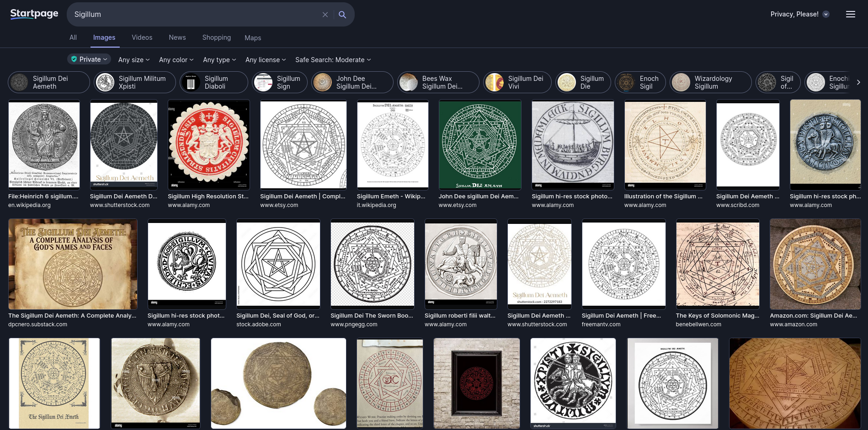This screenshot has width=868, height=430.
Task: Open the red Stralsund seal image
Action: (x=209, y=144)
